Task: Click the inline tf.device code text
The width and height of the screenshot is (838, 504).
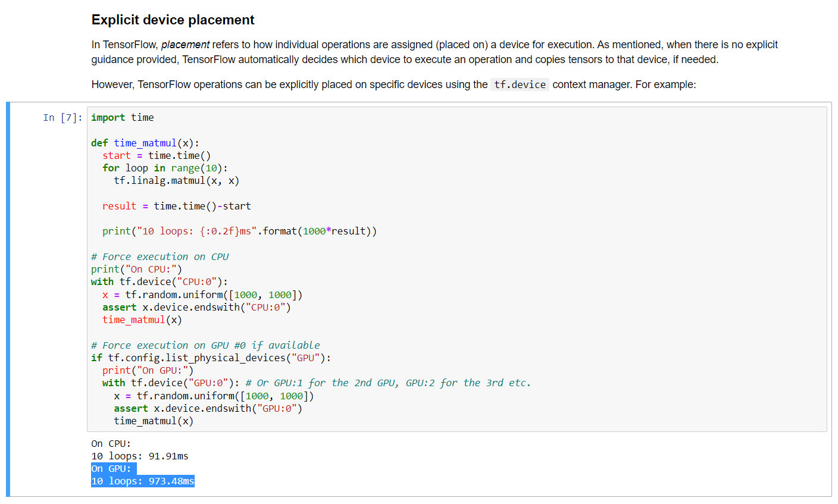Action: [520, 84]
